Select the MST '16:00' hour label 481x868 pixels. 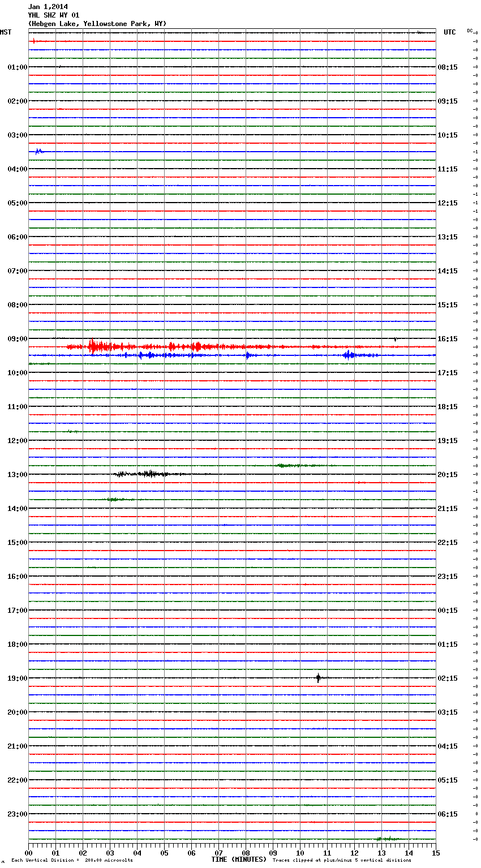18,577
